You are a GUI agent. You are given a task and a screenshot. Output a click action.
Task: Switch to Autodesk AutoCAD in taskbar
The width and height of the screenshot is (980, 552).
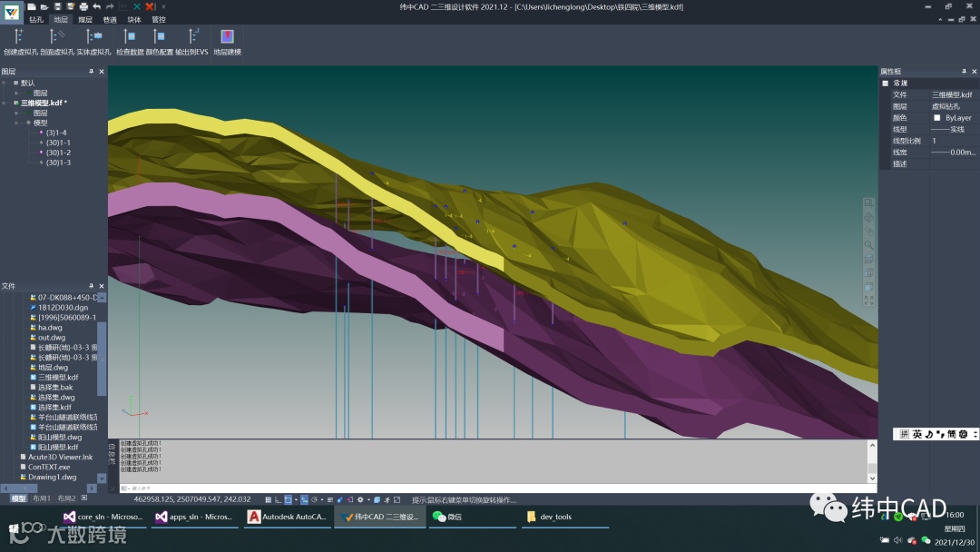288,517
